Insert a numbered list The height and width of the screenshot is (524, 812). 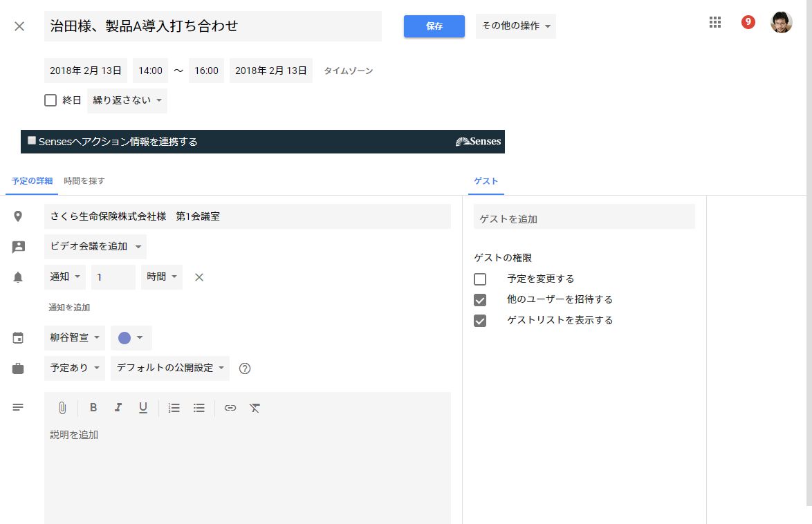(174, 408)
